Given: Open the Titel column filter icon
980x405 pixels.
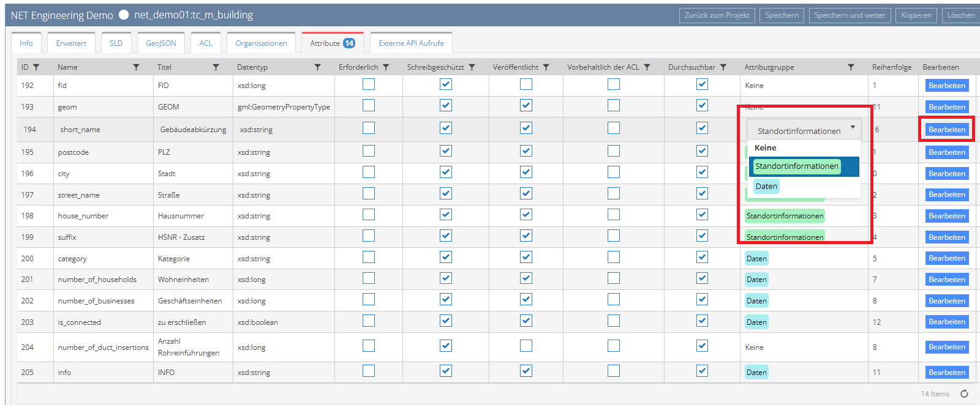Looking at the screenshot, I should [216, 67].
